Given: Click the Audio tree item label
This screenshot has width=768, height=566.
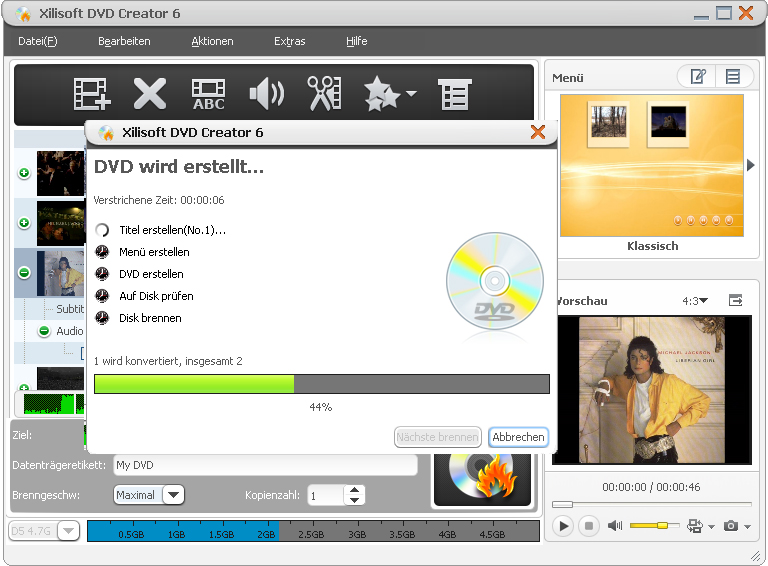Looking at the screenshot, I should 70,331.
